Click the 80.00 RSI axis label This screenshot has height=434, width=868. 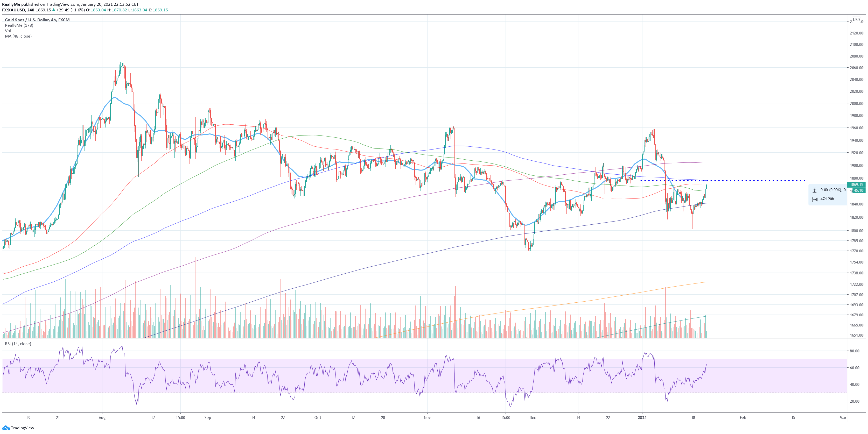click(x=855, y=351)
